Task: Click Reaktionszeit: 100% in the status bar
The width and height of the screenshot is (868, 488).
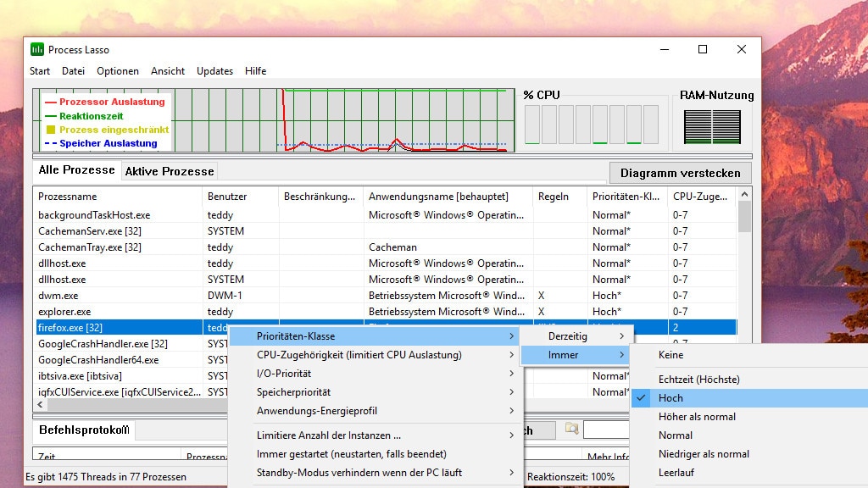Action: click(570, 476)
